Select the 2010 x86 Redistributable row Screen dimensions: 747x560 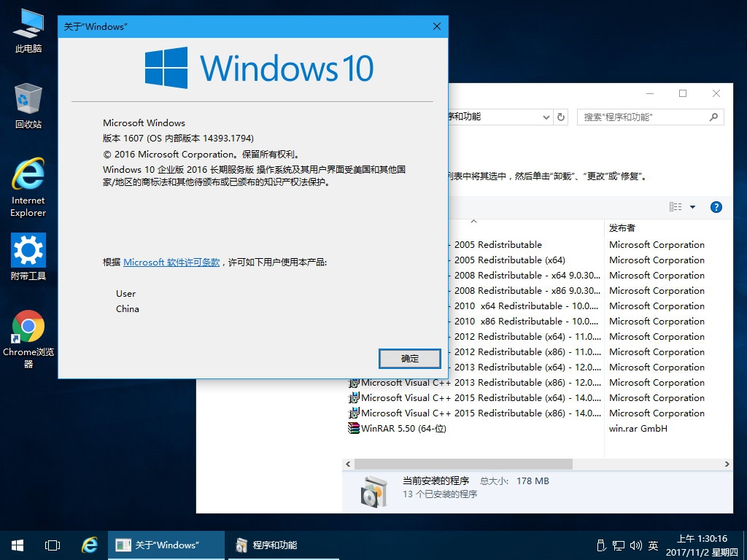525,322
